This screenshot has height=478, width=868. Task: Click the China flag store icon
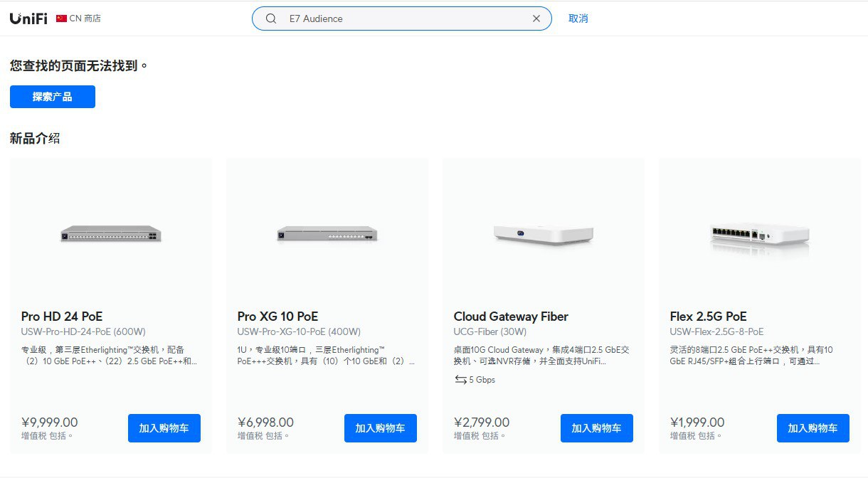[61, 18]
